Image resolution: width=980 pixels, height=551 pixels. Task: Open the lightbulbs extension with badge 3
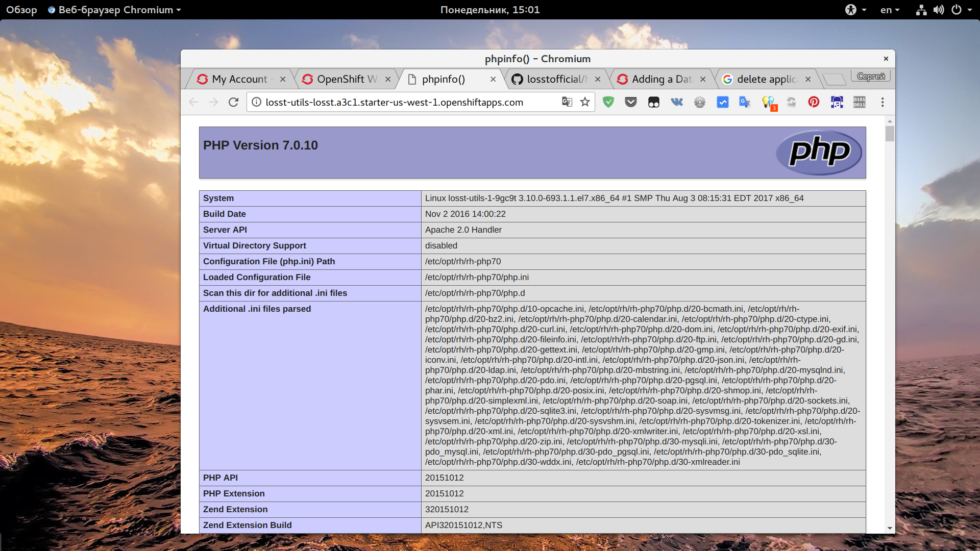pyautogui.click(x=768, y=102)
